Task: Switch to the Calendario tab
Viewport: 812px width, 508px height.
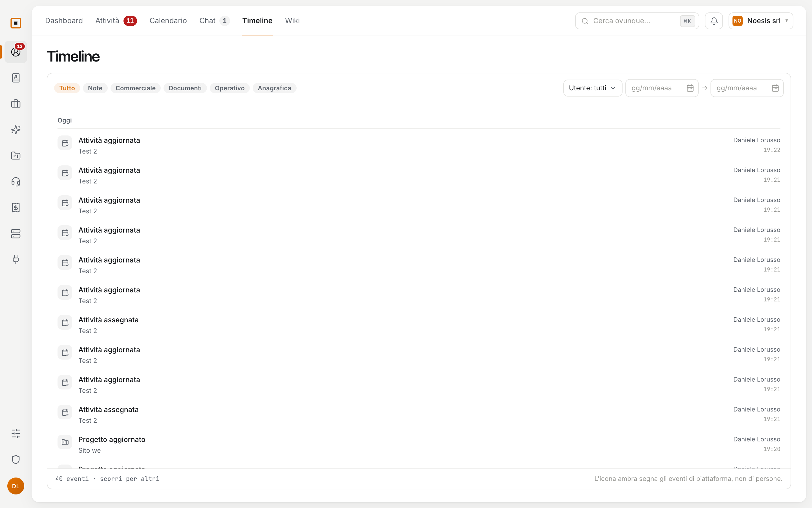Action: point(168,21)
